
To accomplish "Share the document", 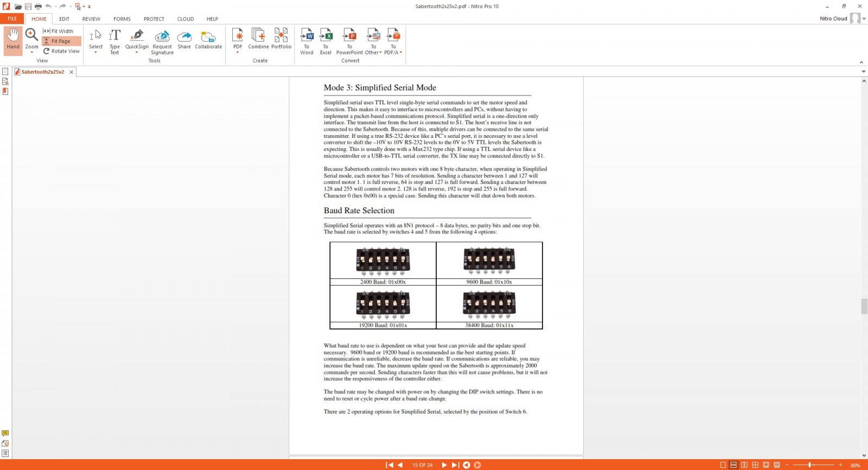I will (184, 39).
